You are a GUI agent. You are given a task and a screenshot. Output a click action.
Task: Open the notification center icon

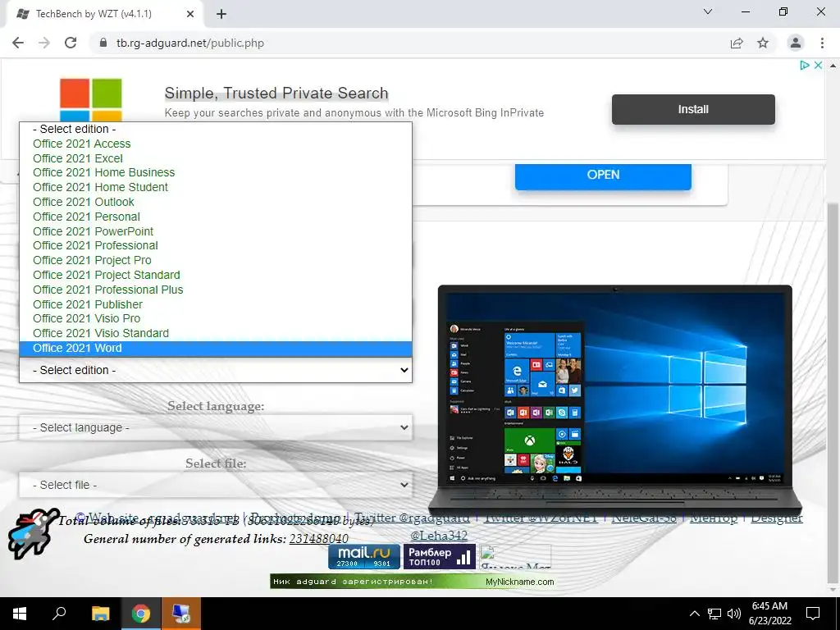(813, 614)
